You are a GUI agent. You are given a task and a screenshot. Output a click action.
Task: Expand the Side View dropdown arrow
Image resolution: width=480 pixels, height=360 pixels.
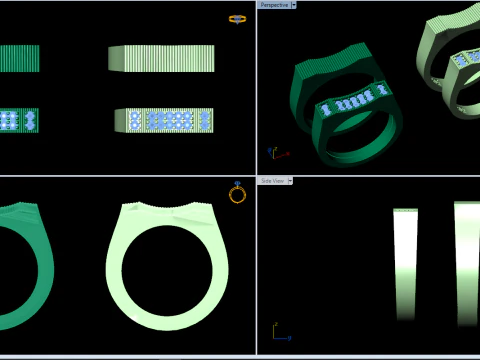pos(290,181)
